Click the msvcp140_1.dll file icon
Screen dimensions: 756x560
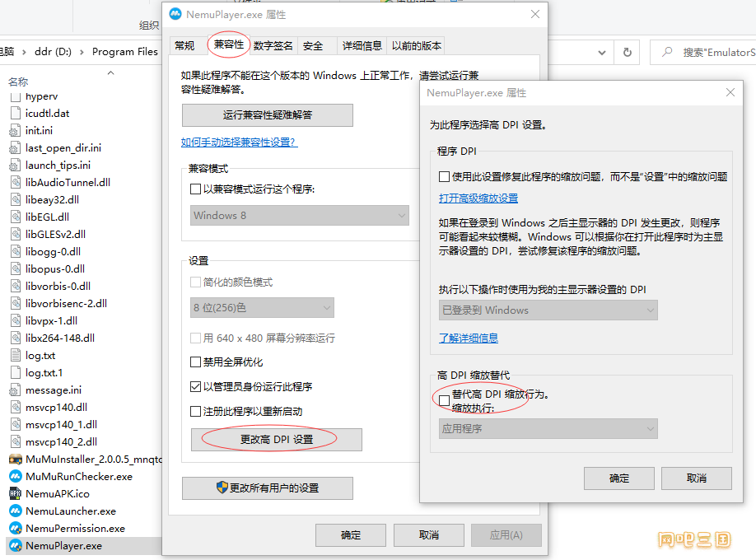[x=16, y=424]
